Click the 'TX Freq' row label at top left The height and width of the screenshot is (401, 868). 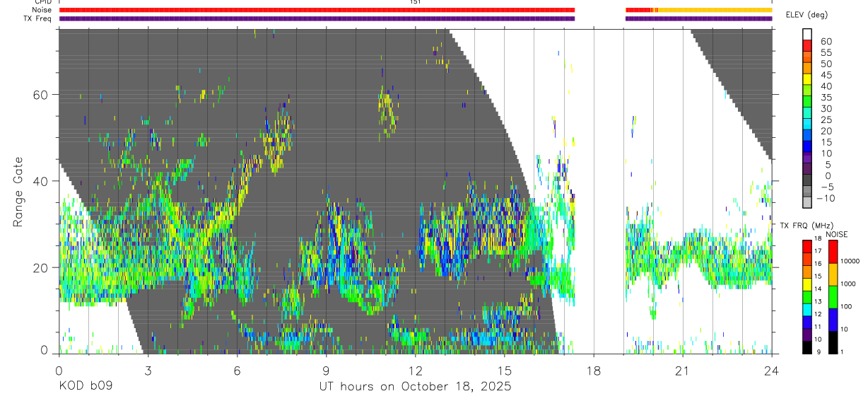coord(38,18)
